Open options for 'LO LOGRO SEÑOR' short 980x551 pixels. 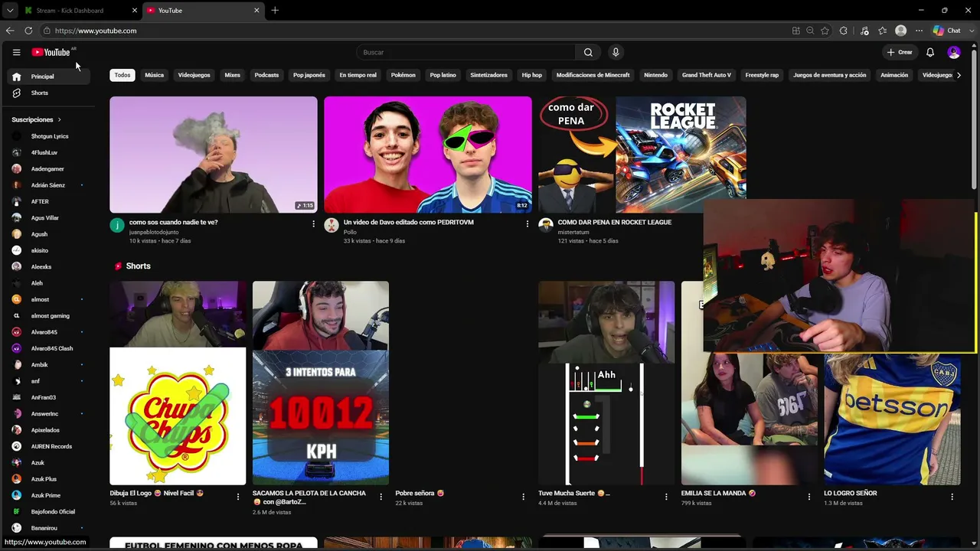[952, 496]
